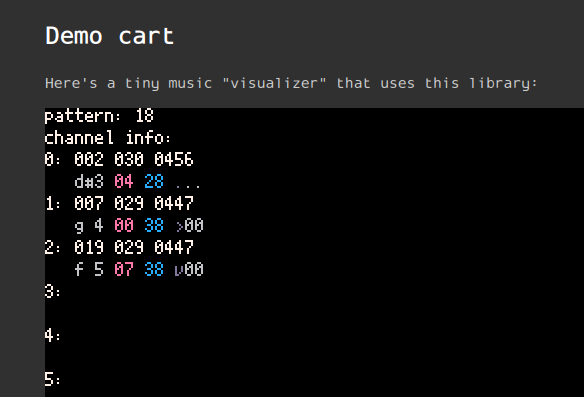The height and width of the screenshot is (397, 584).
Task: Select the empty channel 3 label
Action: [52, 292]
